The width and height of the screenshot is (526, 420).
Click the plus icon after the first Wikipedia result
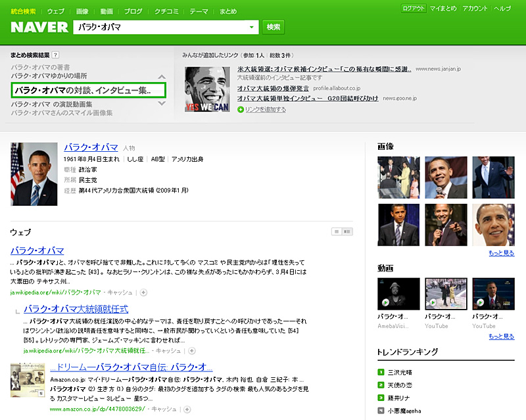point(143,292)
